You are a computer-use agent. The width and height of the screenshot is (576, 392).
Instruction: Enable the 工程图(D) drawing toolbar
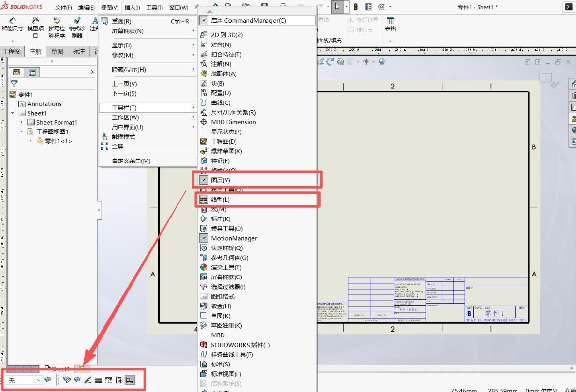(x=257, y=141)
